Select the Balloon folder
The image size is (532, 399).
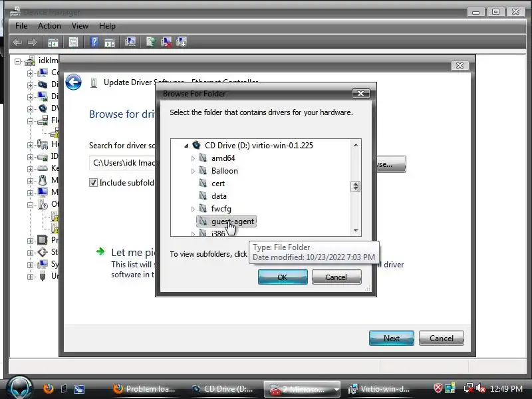[x=224, y=171]
